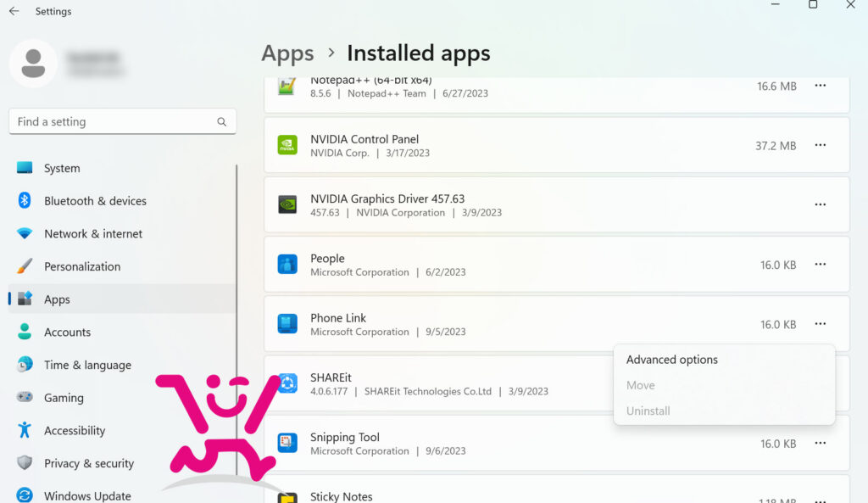Select the Bluetooth & devices icon
The image size is (868, 503).
pyautogui.click(x=25, y=200)
